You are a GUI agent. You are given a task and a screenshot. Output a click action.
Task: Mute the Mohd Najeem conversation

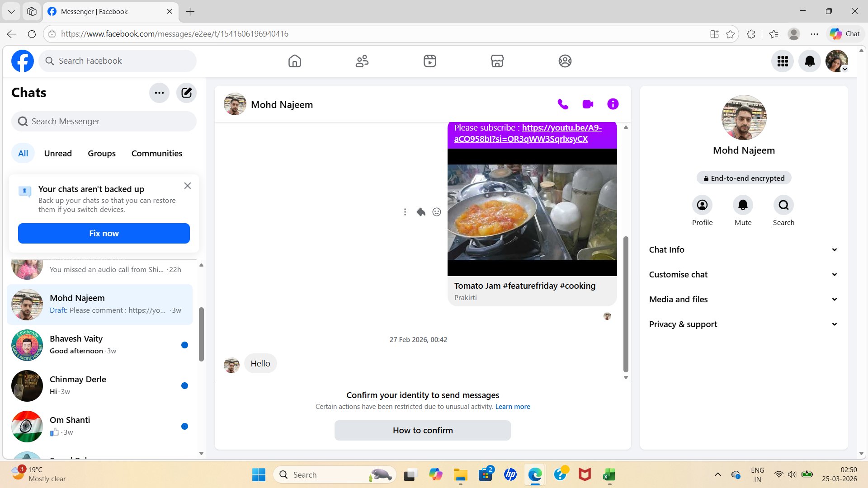point(743,206)
